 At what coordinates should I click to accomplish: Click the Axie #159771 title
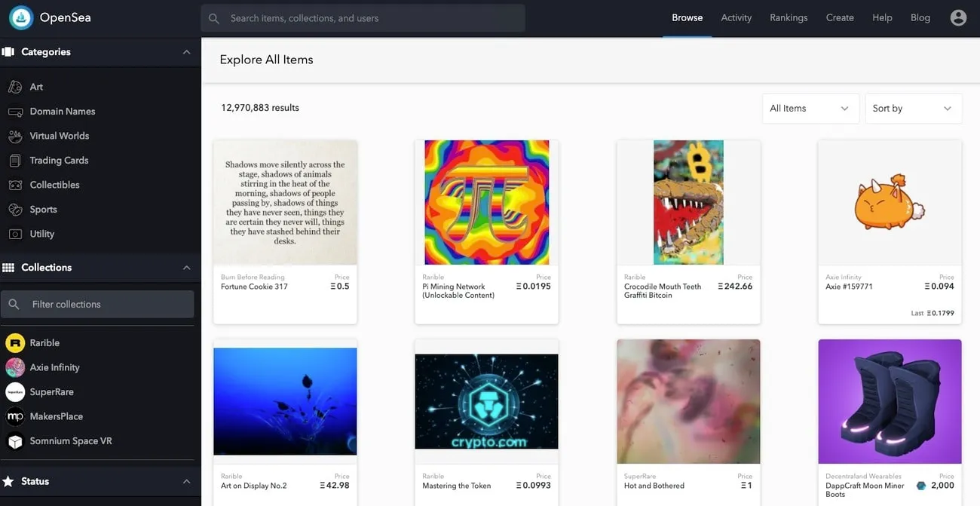[849, 287]
